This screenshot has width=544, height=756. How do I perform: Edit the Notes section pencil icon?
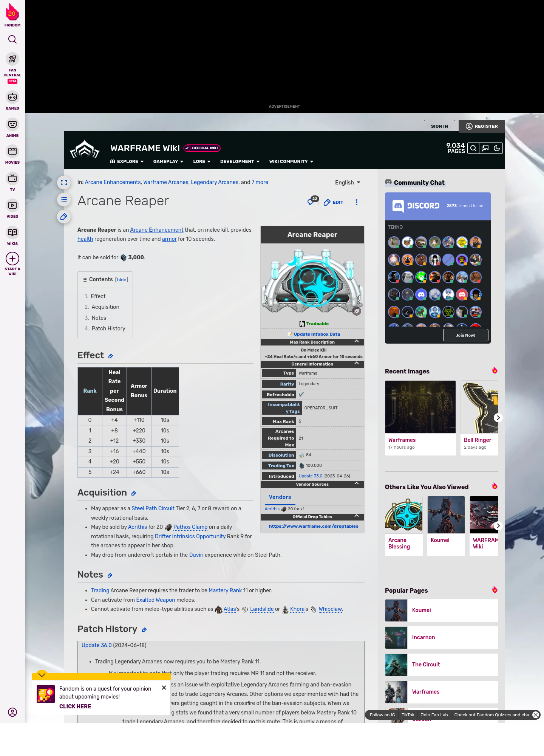point(110,575)
